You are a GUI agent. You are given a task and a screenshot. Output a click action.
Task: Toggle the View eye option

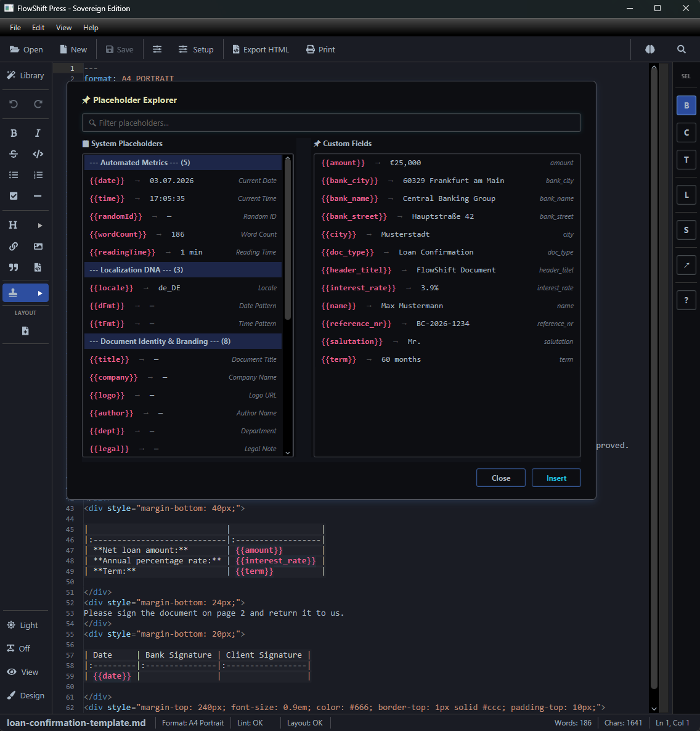(22, 672)
